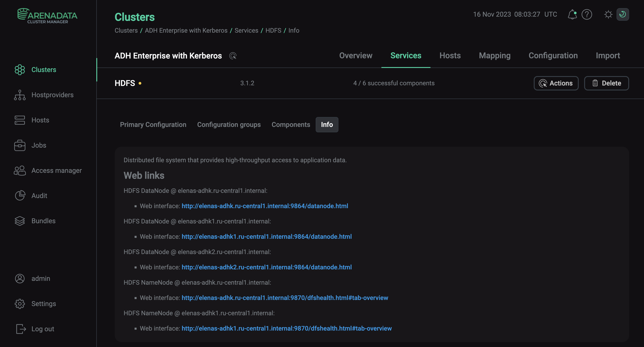Click the 'Distributed file system' description text
Image resolution: width=644 pixels, height=347 pixels.
[235, 160]
